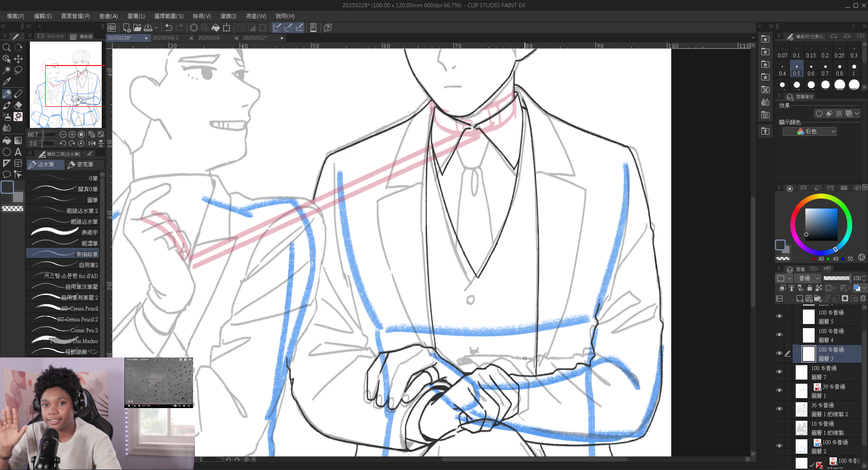Select the Move layer tool
The image size is (868, 470).
point(18,59)
